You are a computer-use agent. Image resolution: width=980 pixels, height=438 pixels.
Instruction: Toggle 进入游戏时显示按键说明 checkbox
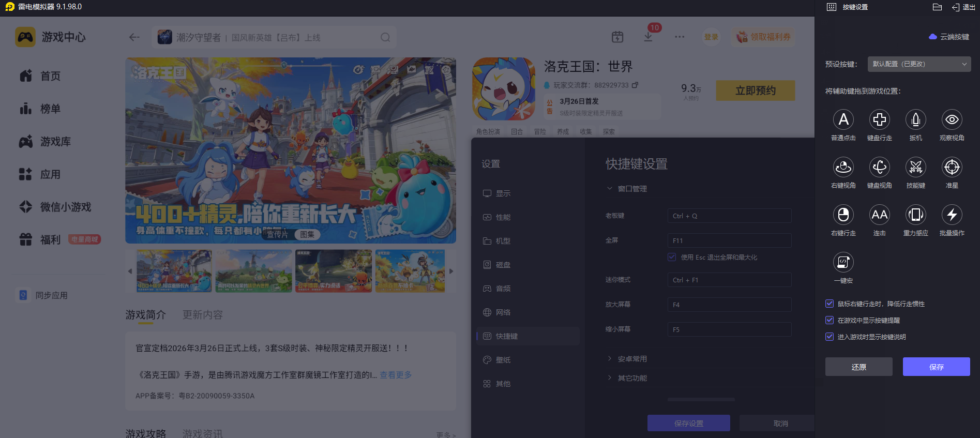pyautogui.click(x=830, y=337)
